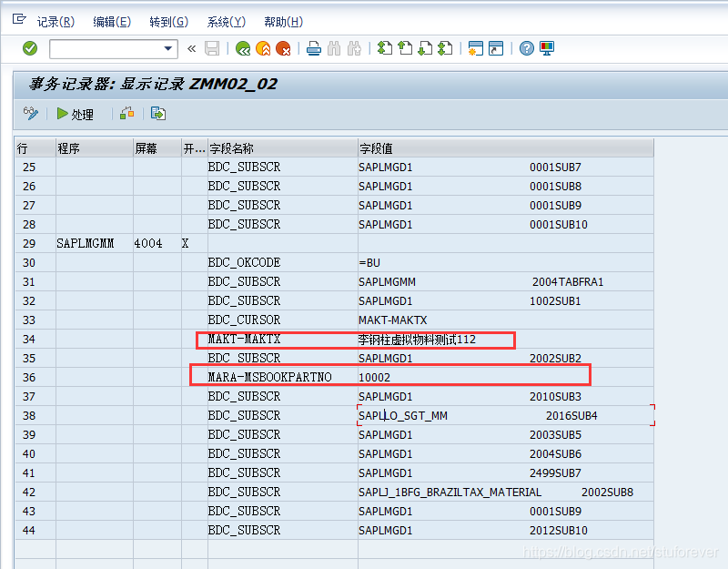
Task: Click the value 10002 in row 36
Action: click(x=374, y=378)
